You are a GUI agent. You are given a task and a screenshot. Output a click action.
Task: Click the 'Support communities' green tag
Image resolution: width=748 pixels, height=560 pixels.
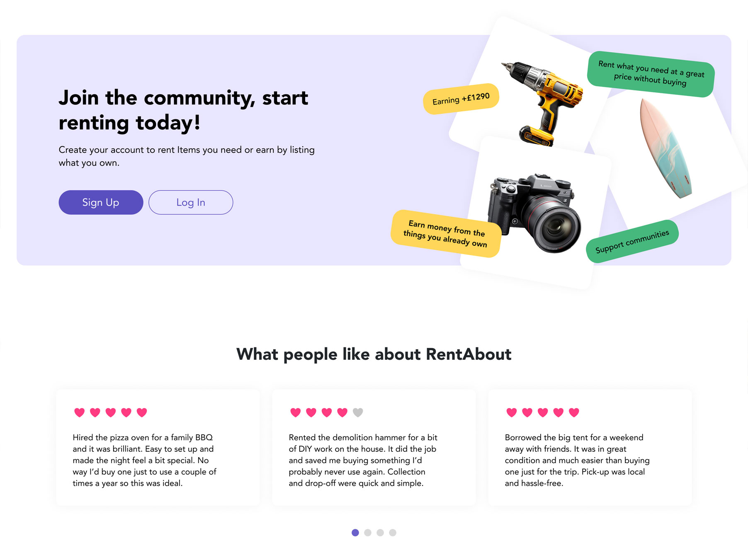pos(632,241)
